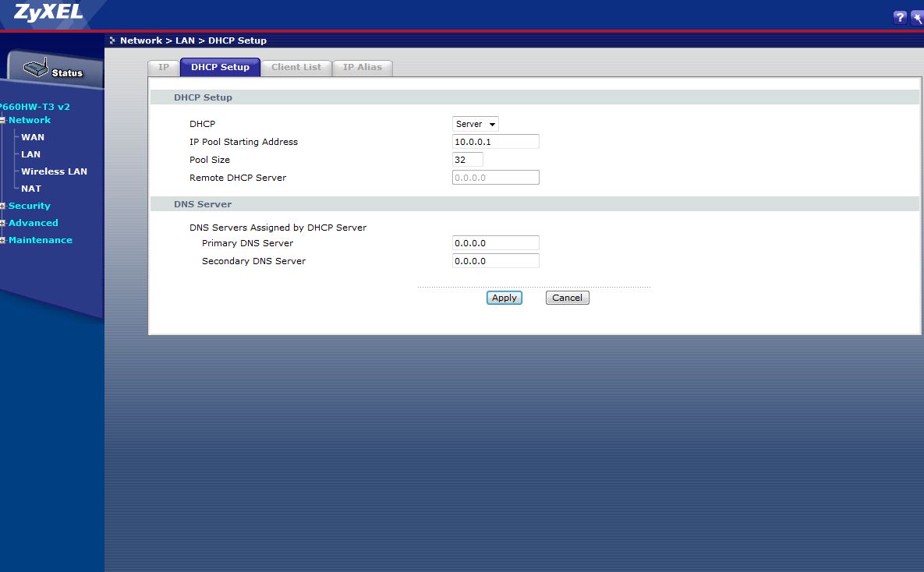924x572 pixels.
Task: Open the DHCP mode dropdown
Action: click(476, 124)
